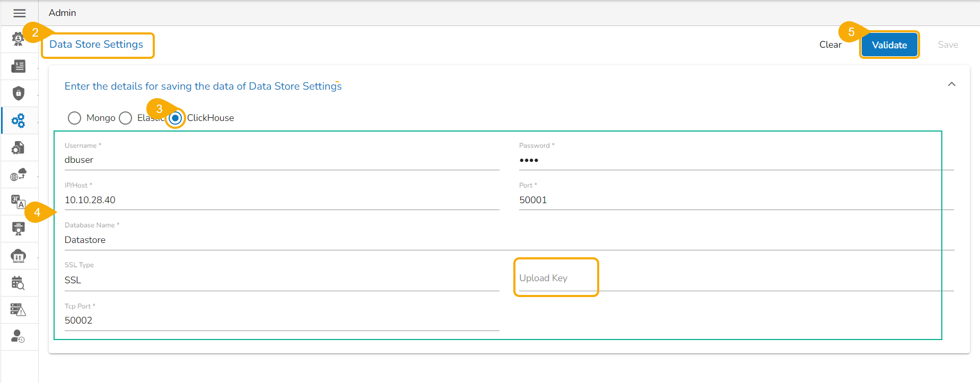
Task: Click the cloud download/upload sidebar icon
Action: point(19,256)
